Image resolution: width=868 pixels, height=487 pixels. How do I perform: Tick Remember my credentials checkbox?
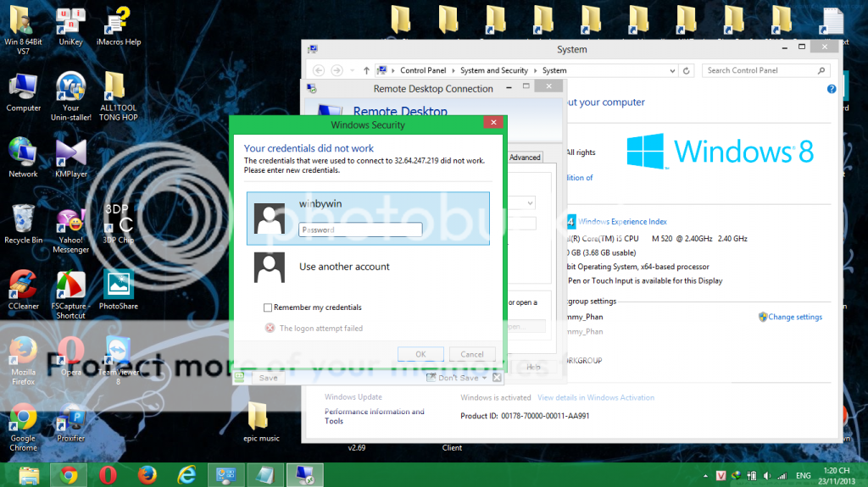coord(268,307)
